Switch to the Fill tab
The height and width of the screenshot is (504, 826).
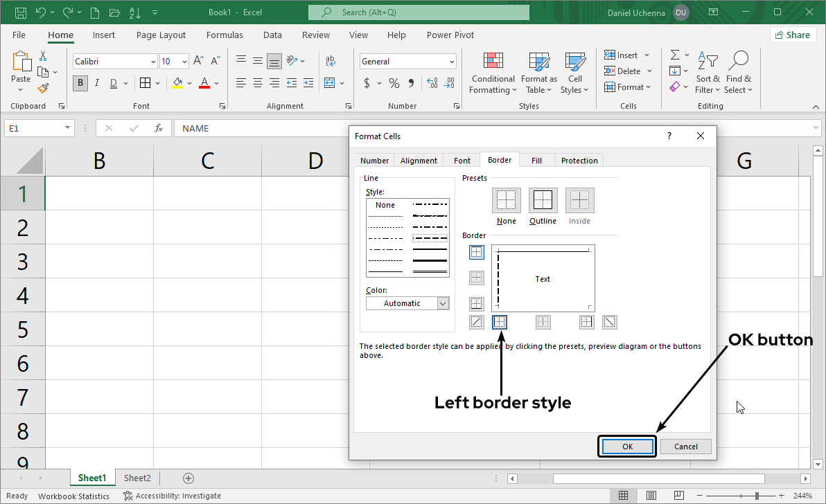tap(536, 160)
